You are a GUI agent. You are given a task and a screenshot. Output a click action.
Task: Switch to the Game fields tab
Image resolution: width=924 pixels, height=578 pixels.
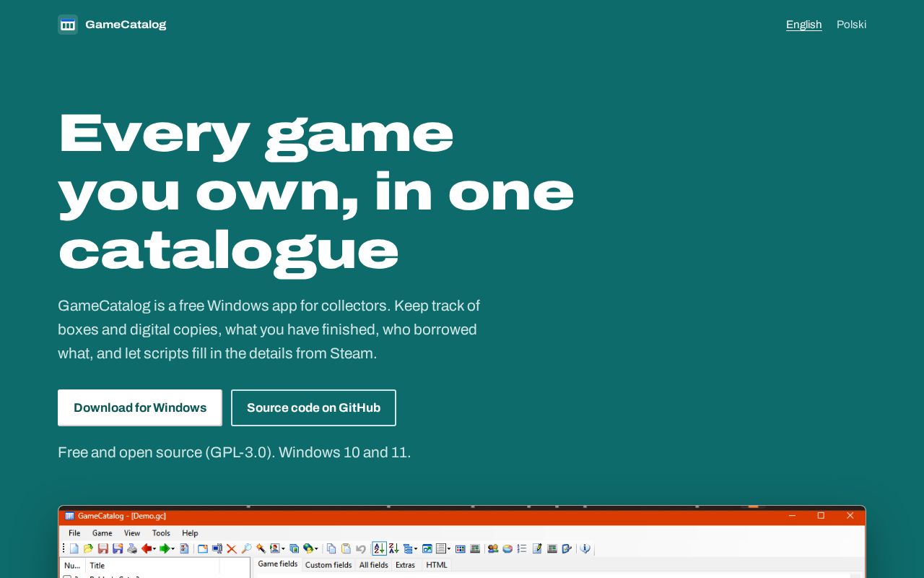(x=278, y=564)
